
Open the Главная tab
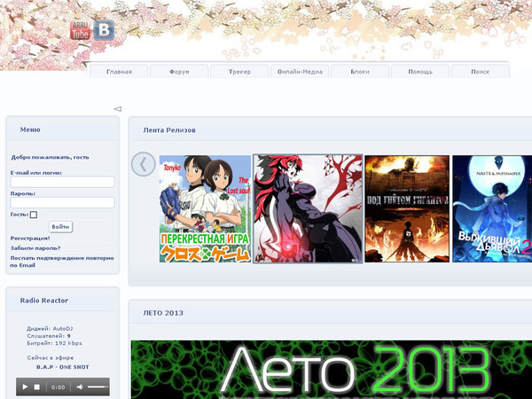point(119,72)
